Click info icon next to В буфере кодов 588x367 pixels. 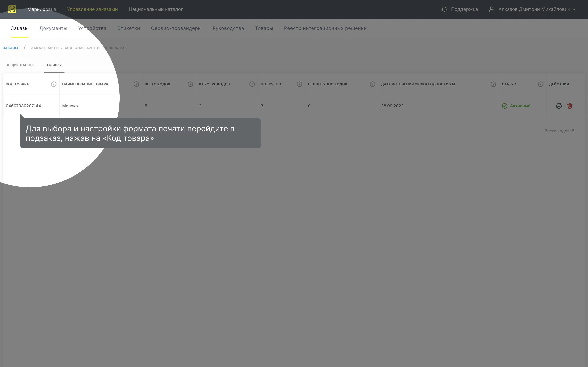pyautogui.click(x=252, y=84)
